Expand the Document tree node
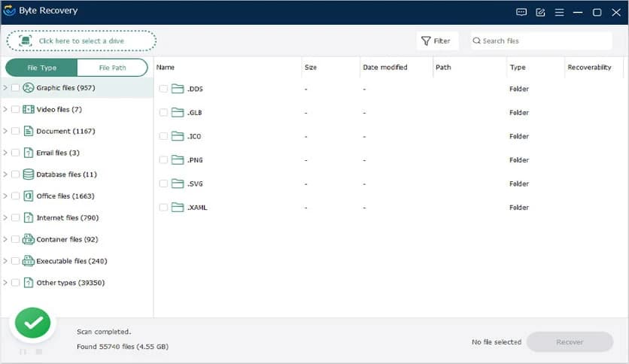Viewport: 629px width, 364px height. [5, 131]
